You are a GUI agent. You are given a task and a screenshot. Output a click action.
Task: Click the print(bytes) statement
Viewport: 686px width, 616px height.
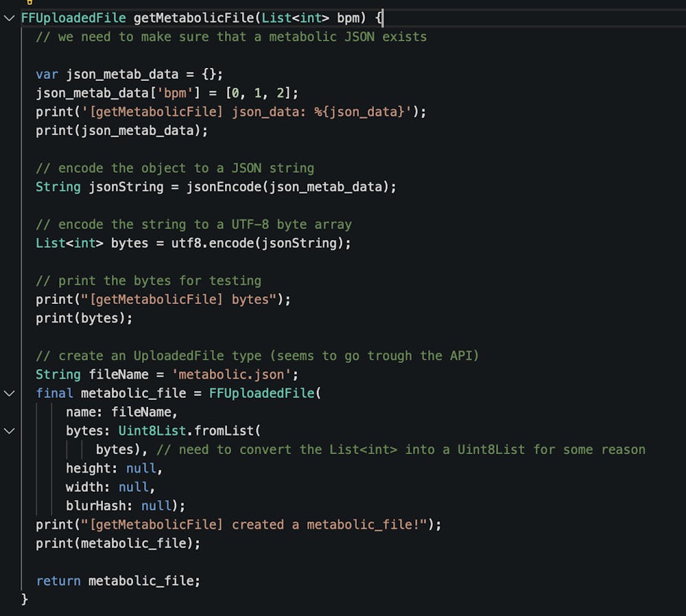click(x=84, y=318)
